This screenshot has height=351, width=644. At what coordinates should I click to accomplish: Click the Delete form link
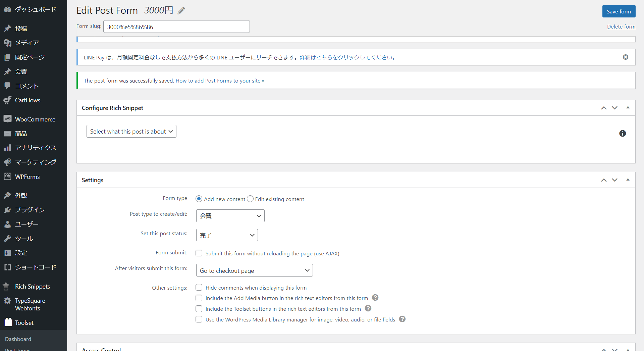coord(621,27)
